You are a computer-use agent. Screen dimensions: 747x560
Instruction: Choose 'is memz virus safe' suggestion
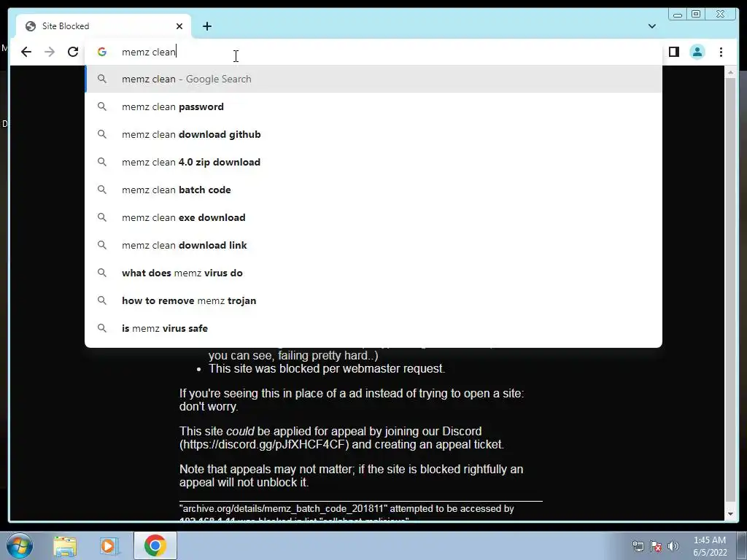[373, 328]
